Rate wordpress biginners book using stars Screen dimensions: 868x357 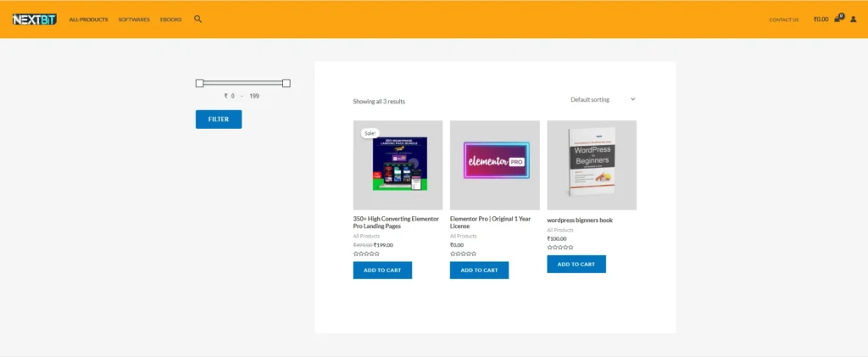point(560,248)
